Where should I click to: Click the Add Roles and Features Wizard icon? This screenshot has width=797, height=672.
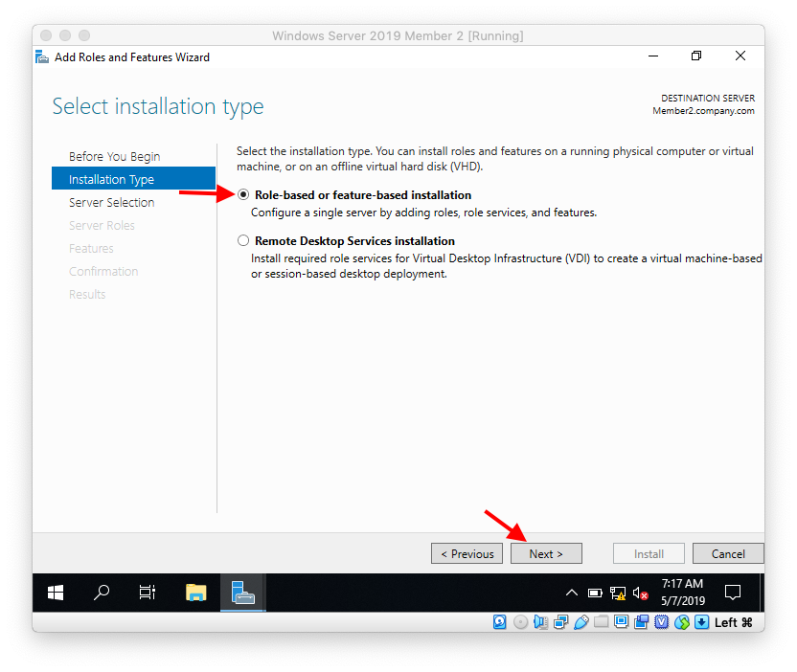coord(41,56)
